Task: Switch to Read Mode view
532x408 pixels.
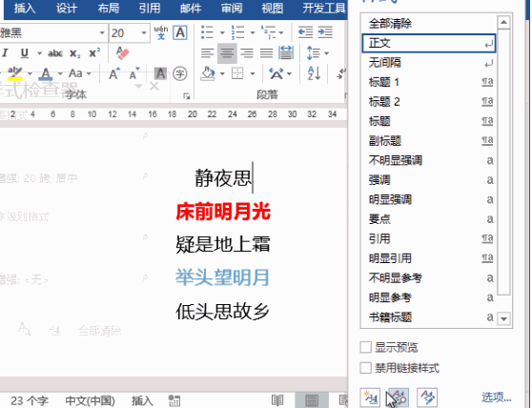Action: point(277,400)
